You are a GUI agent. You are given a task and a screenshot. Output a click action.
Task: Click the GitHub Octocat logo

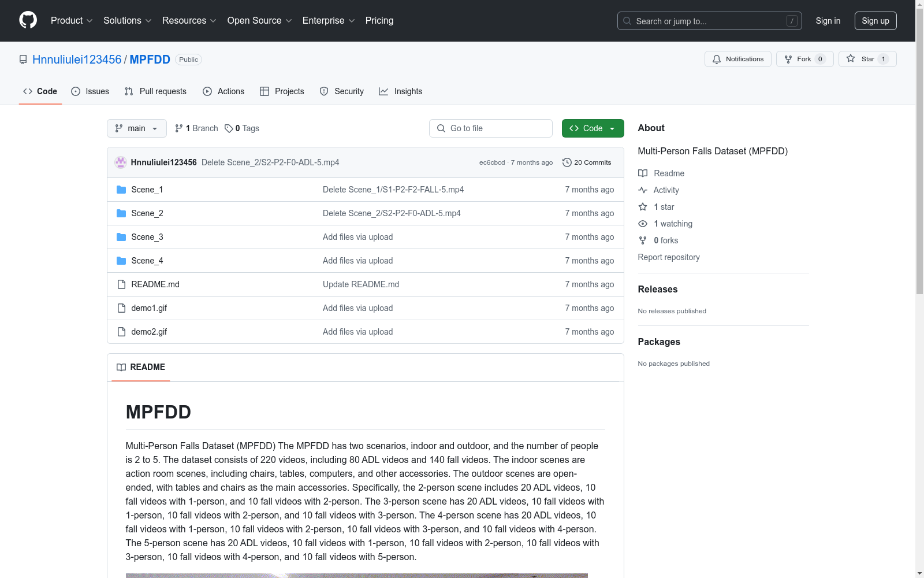click(28, 20)
